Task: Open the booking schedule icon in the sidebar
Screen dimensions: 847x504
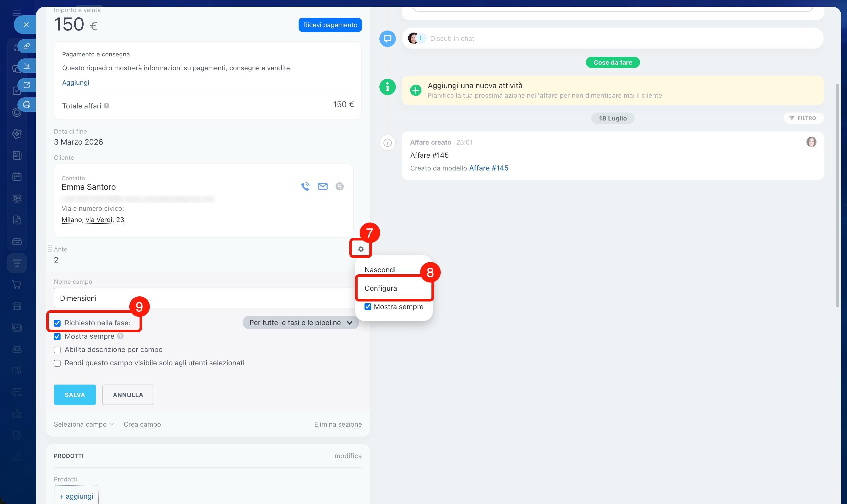Action: (x=17, y=392)
